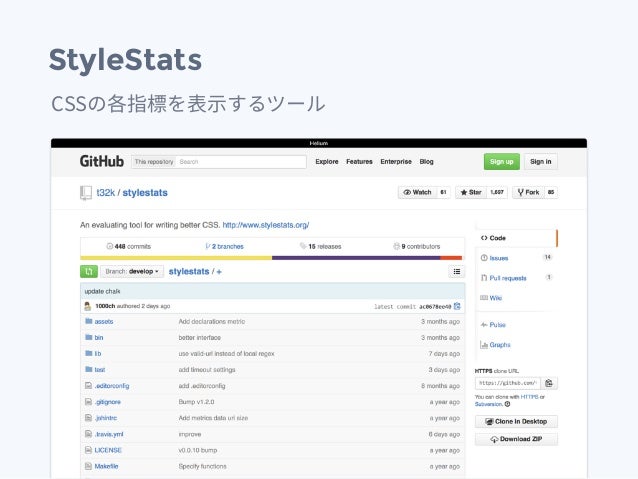Click the Fork button
Screen dimensions: 638x479
[529, 192]
